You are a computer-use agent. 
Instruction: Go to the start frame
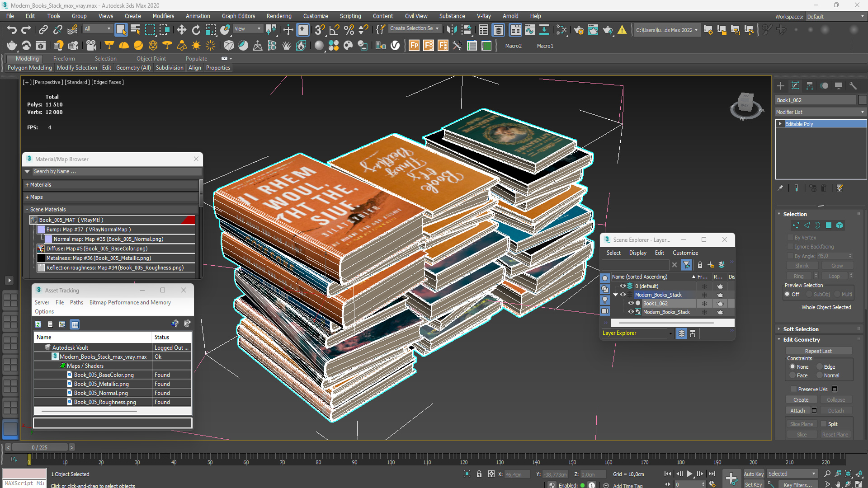click(668, 474)
